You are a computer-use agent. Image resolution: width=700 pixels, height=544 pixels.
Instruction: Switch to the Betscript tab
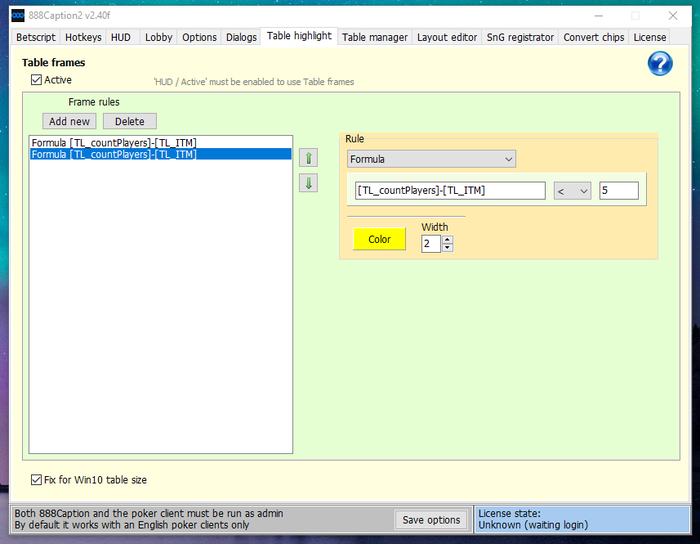coord(36,37)
